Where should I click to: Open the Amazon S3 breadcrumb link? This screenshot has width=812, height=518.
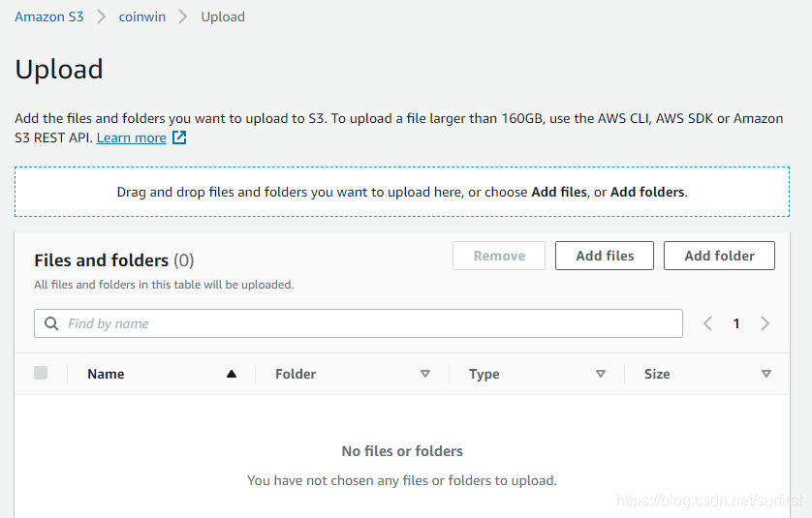click(x=48, y=16)
